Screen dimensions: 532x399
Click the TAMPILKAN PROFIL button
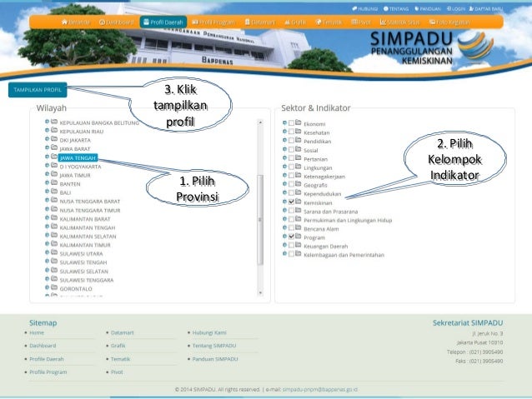click(x=38, y=90)
